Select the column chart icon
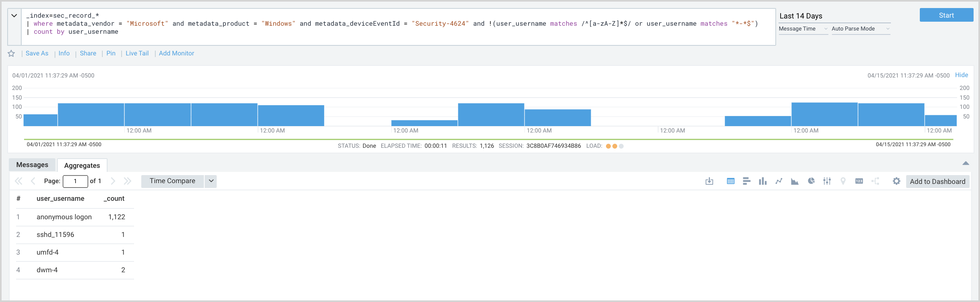 pyautogui.click(x=762, y=181)
